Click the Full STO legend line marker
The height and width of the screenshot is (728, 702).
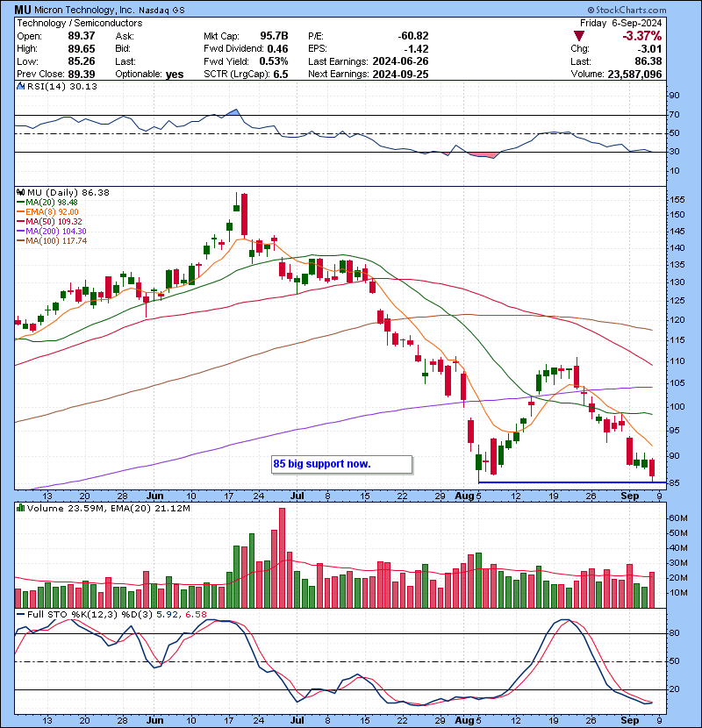click(20, 614)
